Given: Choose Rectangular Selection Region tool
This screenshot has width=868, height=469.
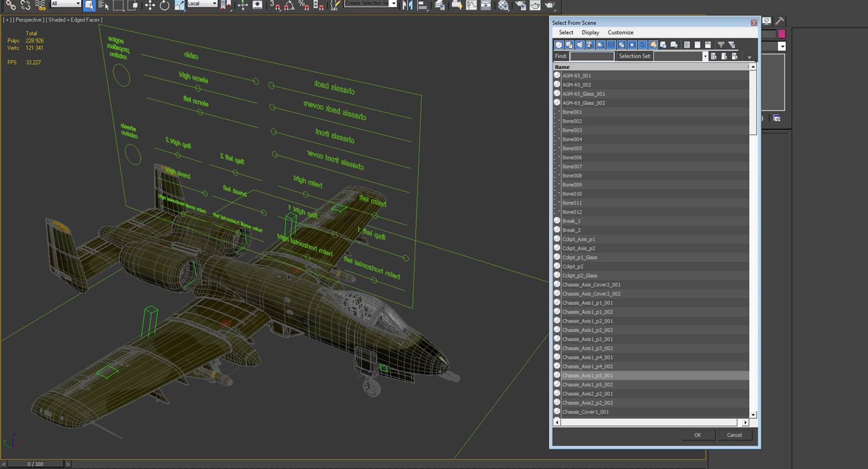Looking at the screenshot, I should (118, 5).
